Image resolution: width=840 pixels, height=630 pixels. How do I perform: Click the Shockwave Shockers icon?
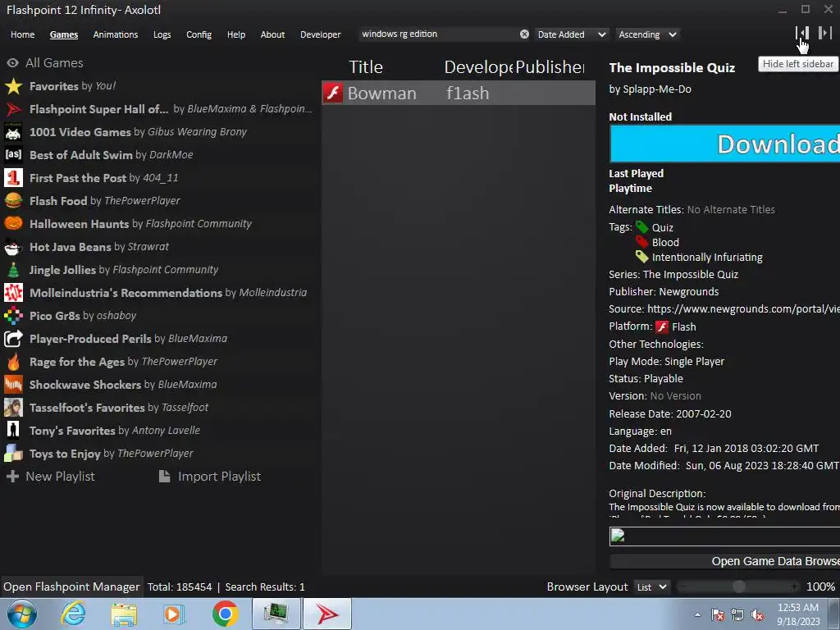coord(13,385)
